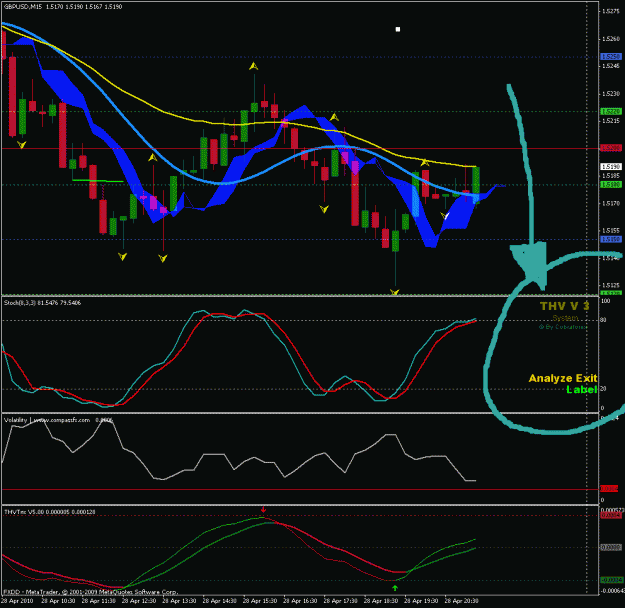Click the 20 value on Stochastic scale

click(603, 389)
